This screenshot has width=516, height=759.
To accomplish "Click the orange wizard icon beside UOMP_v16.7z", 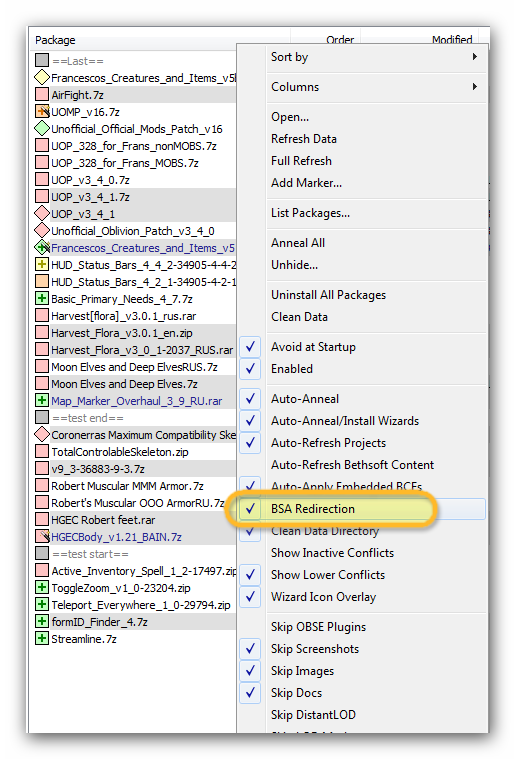I will tap(42, 112).
